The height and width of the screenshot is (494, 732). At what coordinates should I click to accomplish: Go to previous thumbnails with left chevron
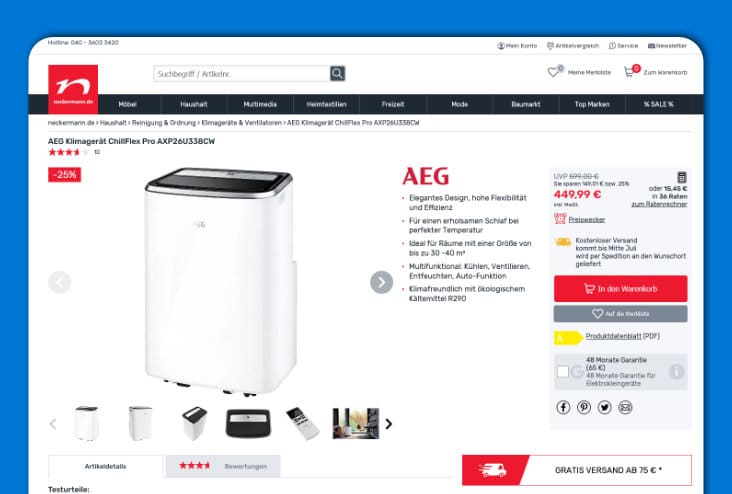(53, 423)
